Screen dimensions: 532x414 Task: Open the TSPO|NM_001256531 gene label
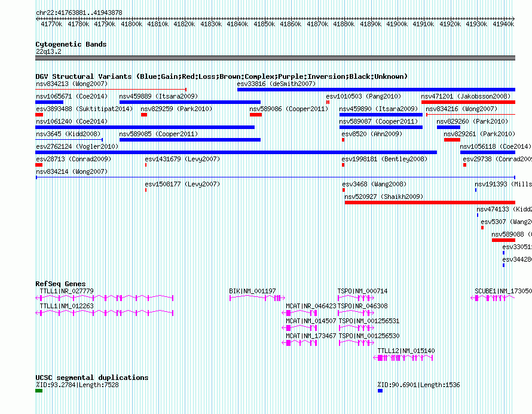tap(368, 321)
